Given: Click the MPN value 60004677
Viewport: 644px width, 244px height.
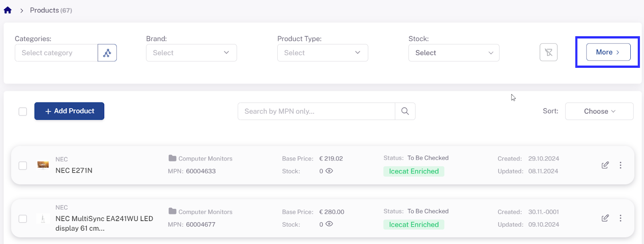Looking at the screenshot, I should (x=201, y=224).
